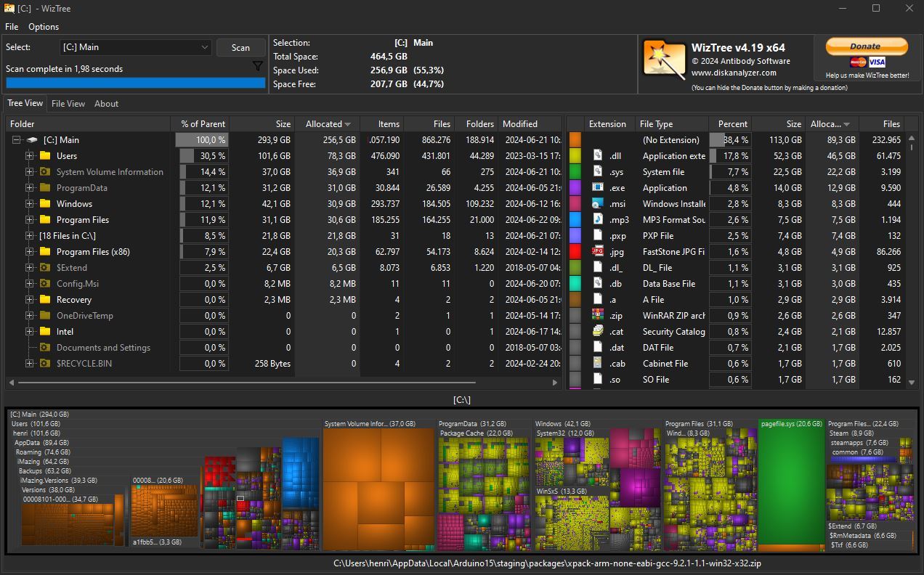Open the drive selection dropdown

204,47
